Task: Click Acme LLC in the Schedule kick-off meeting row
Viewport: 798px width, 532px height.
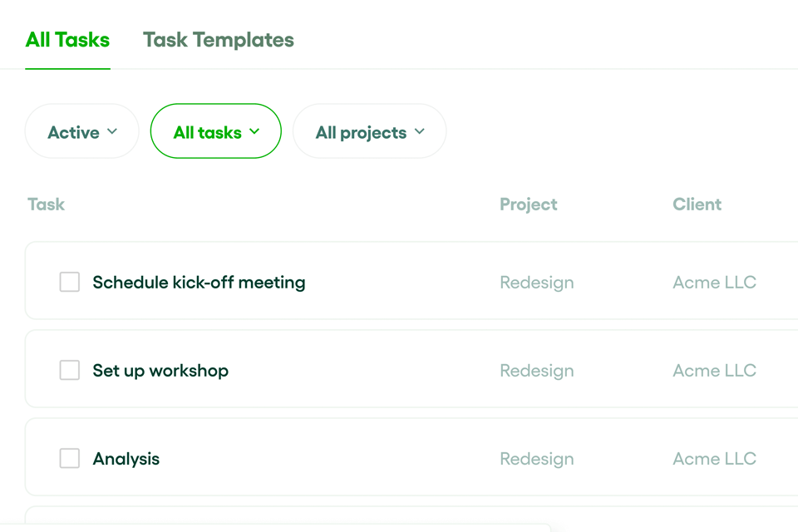Action: coord(714,283)
